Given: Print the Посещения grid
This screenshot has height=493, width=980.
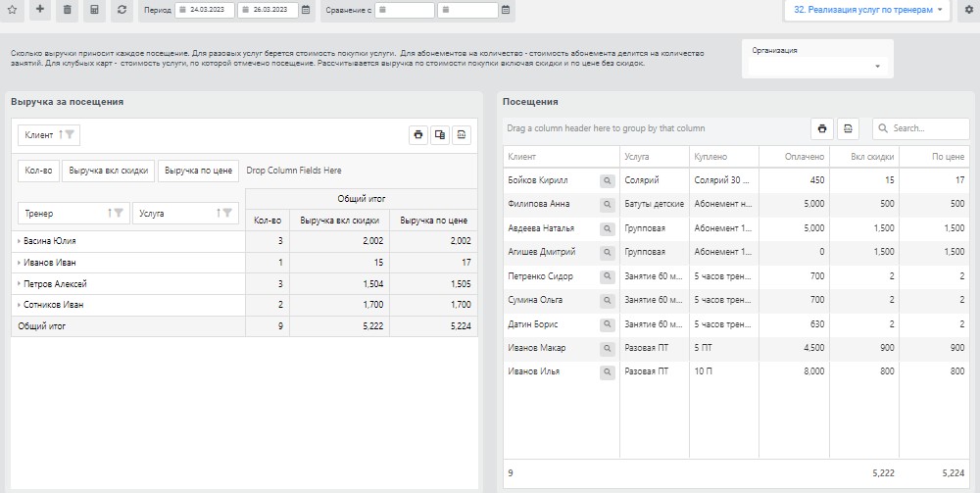Looking at the screenshot, I should 822,128.
